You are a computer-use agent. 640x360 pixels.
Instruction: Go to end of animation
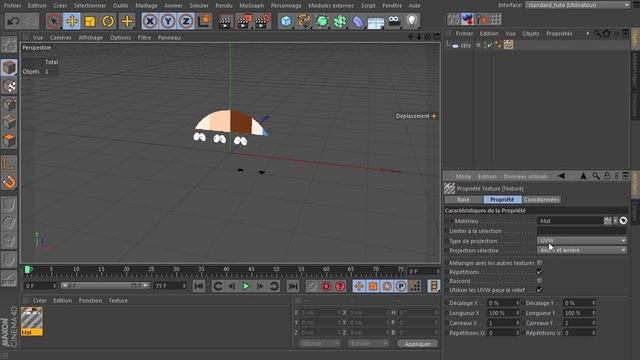click(x=293, y=286)
